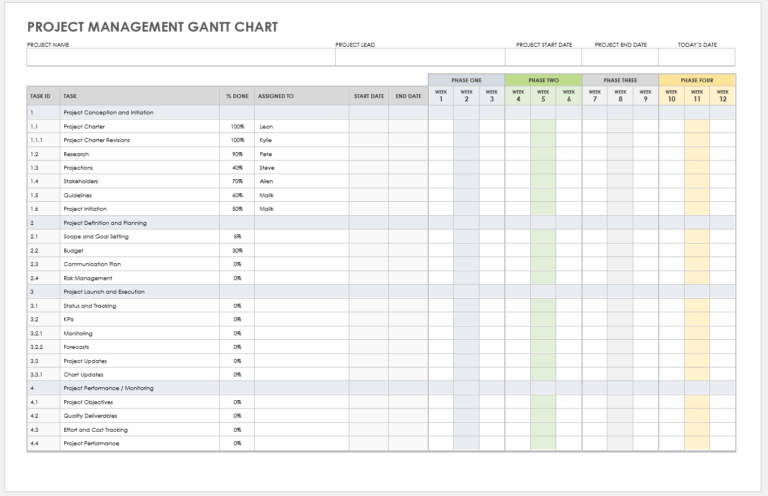Select the Scope and Goal Setting cell
Viewport: 768px width, 496px height.
coord(140,236)
